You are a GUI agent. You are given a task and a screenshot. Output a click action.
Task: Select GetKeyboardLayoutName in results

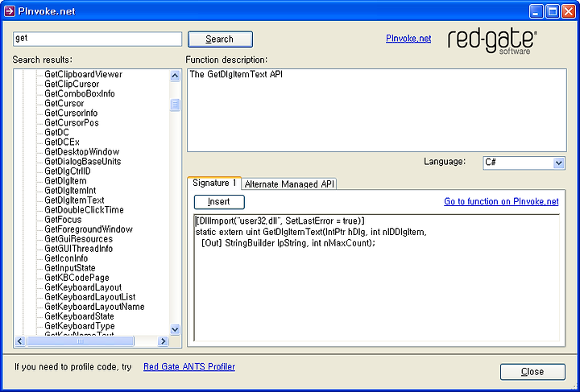point(94,307)
